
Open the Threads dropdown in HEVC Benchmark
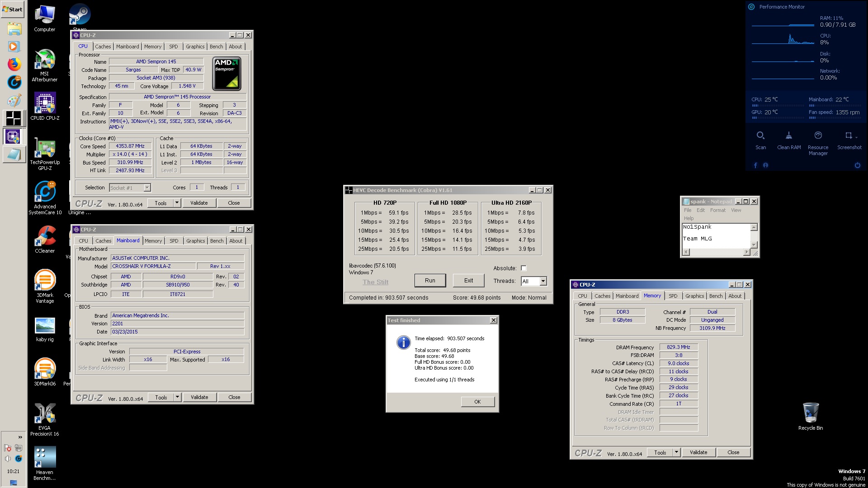[x=543, y=281]
